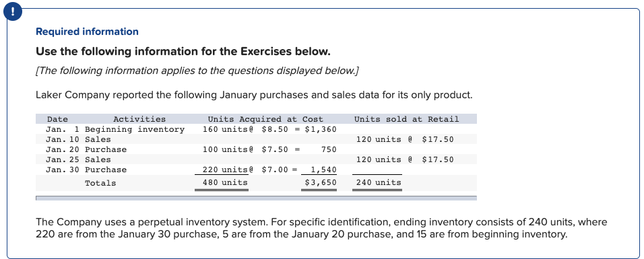Screen dimensions: 644x259
Task: Click the '$3,650' total cost
Action: [x=321, y=183]
